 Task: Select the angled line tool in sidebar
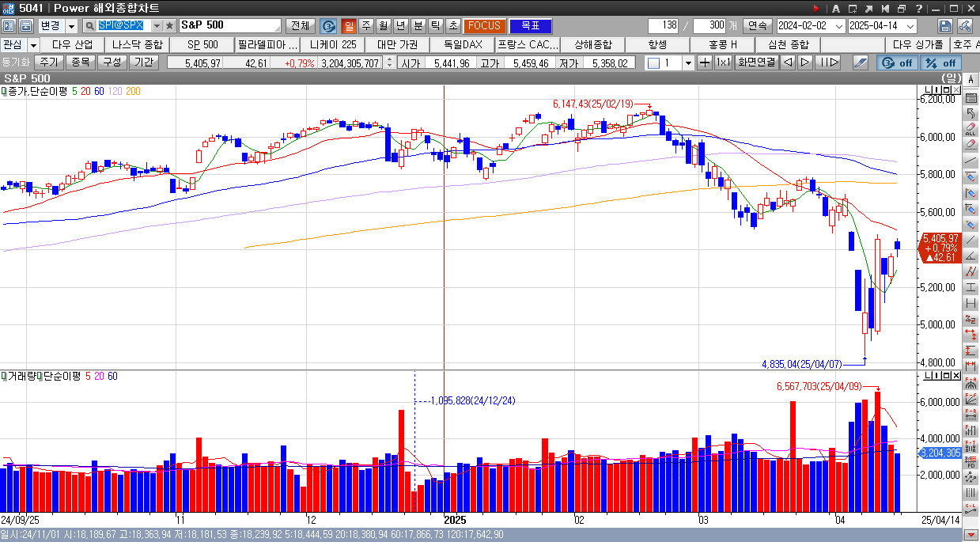(x=971, y=256)
